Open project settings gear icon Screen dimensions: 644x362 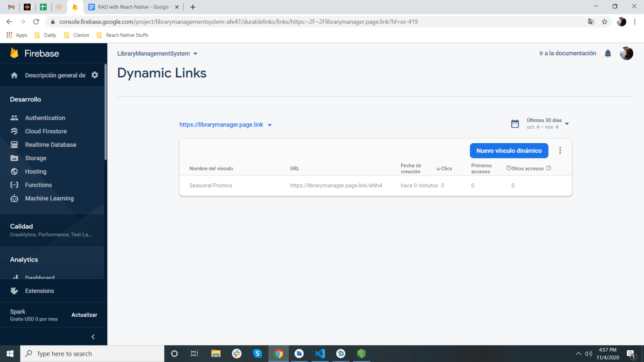(95, 75)
